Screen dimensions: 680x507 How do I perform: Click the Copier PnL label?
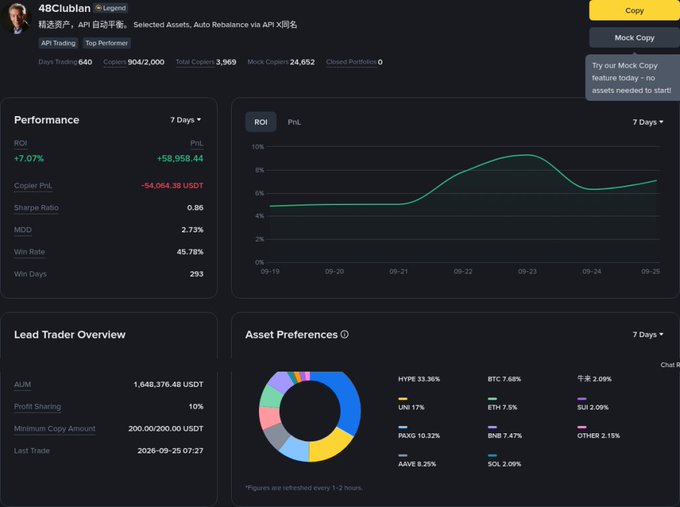33,186
